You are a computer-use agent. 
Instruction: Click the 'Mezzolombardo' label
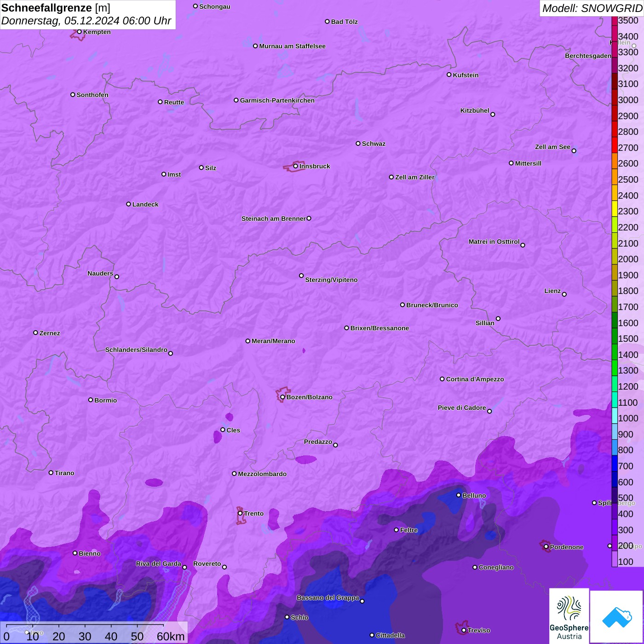tap(263, 474)
